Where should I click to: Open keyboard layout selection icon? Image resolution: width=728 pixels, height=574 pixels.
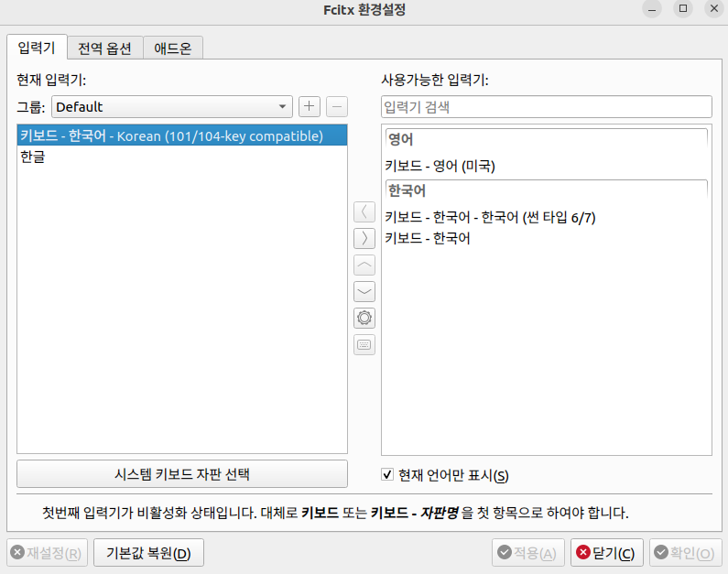click(x=364, y=345)
